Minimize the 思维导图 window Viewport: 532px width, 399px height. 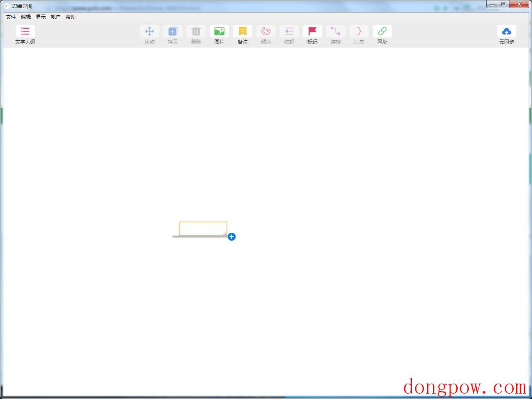493,5
